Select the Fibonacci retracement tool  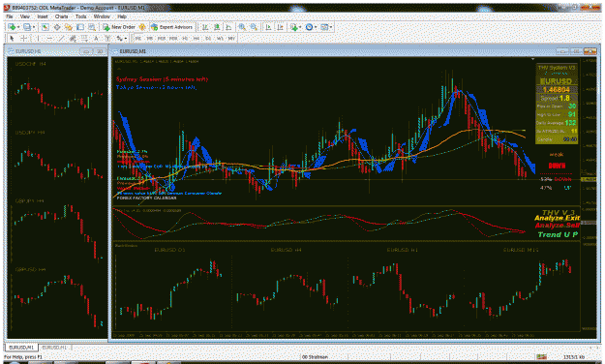coord(84,38)
